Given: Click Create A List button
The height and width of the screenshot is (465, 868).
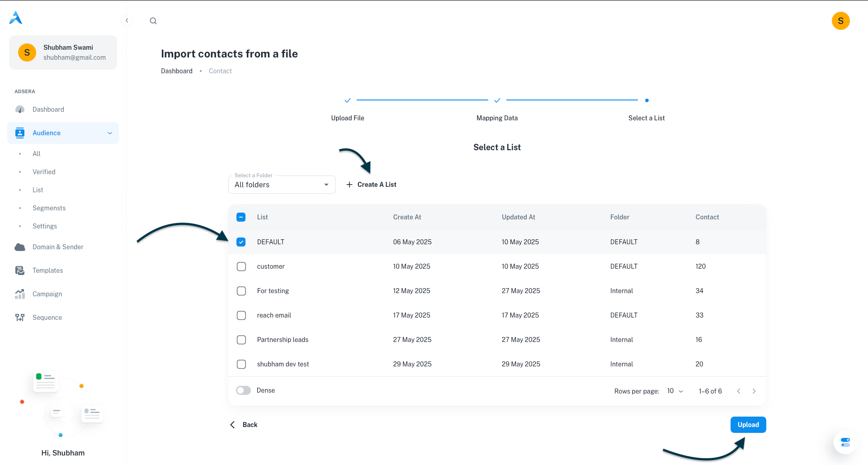Looking at the screenshot, I should coord(371,185).
